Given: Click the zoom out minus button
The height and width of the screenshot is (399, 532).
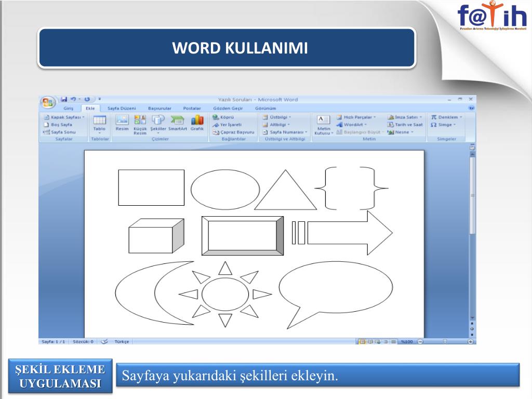Looking at the screenshot, I should point(420,342).
